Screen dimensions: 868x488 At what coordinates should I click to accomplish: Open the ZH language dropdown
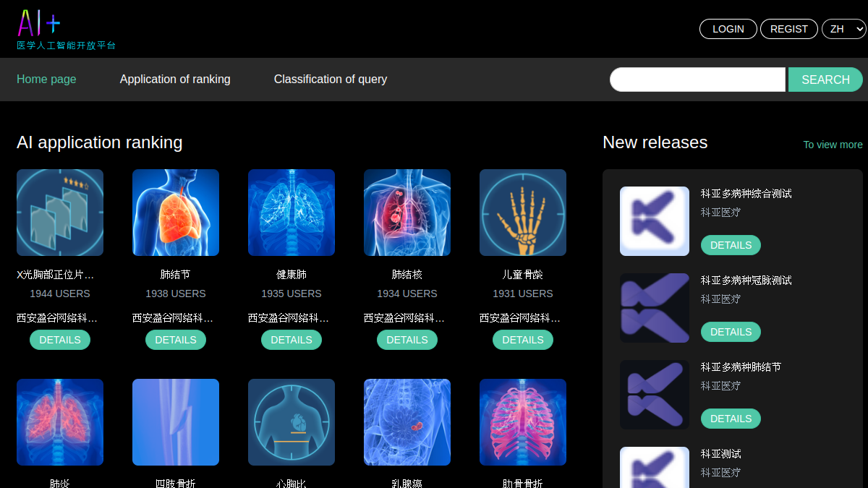844,29
